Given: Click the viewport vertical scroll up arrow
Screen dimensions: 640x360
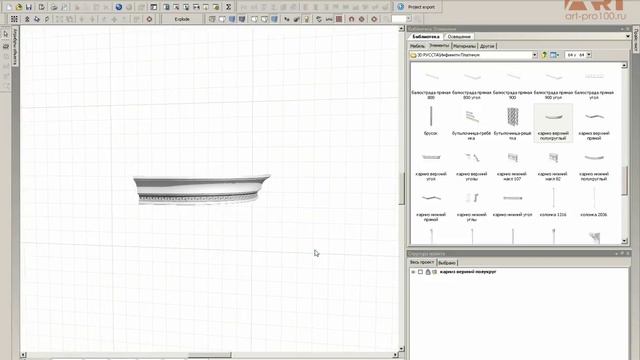Looking at the screenshot, I should [402, 29].
